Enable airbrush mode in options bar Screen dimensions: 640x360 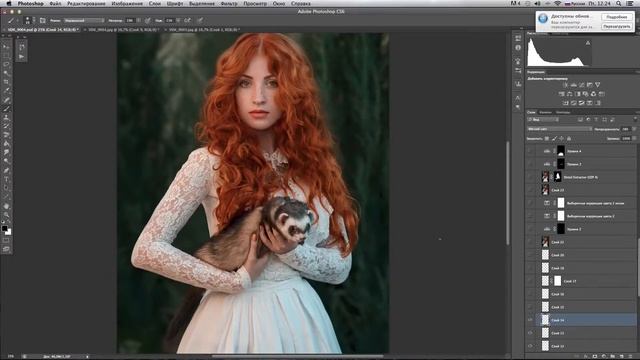187,20
